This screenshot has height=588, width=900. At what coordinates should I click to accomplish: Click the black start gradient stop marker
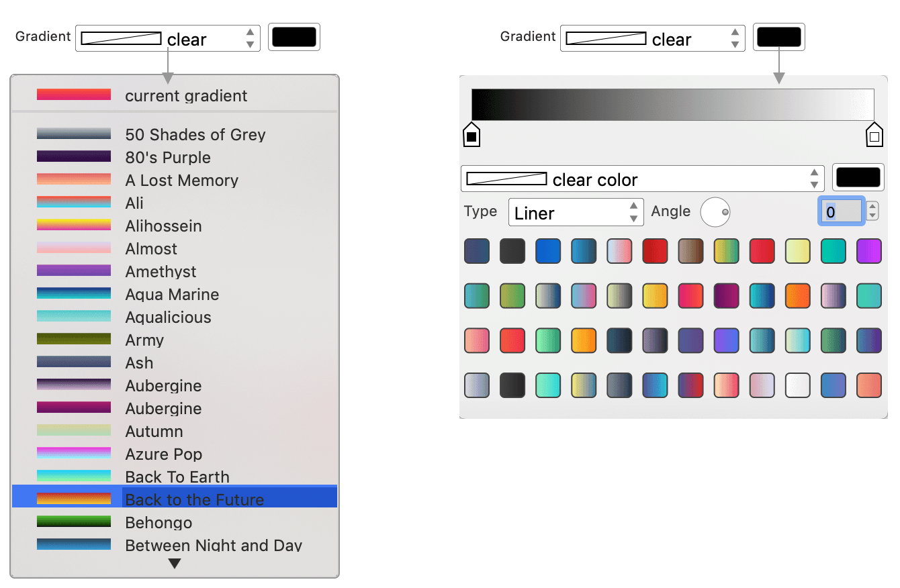tap(471, 135)
